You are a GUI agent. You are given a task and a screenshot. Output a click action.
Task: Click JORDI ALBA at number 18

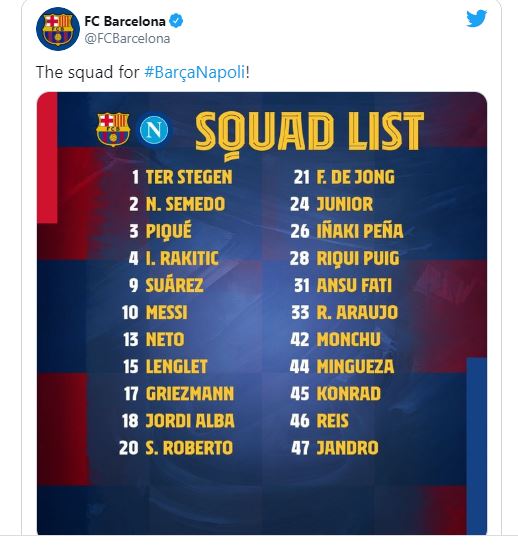[190, 421]
